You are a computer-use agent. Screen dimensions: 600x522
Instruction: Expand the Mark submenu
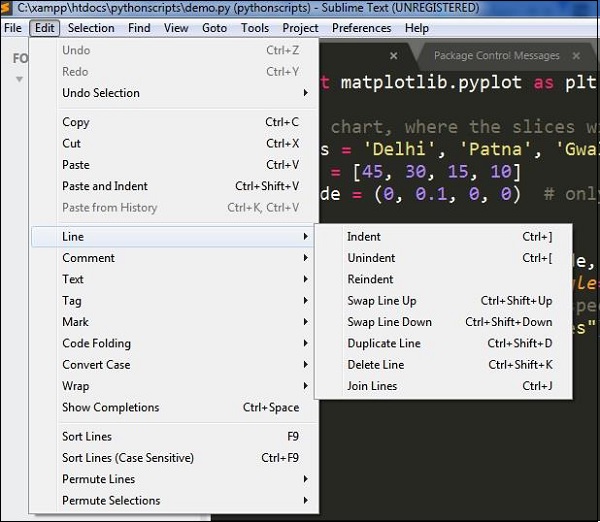[x=174, y=322]
